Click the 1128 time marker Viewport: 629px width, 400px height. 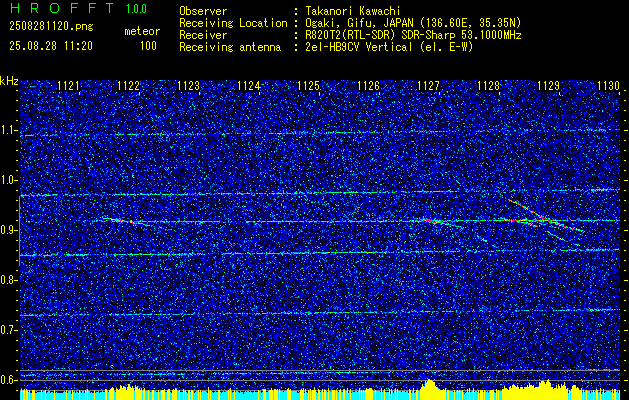point(489,86)
